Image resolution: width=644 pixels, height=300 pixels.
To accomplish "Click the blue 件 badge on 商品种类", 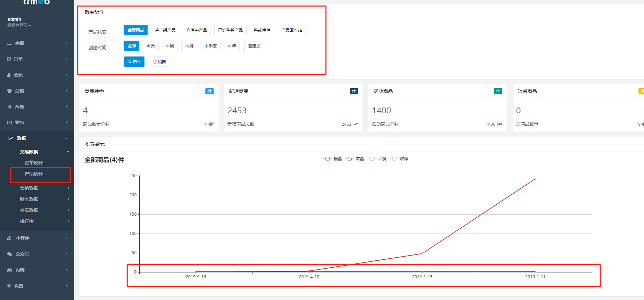I will (210, 91).
